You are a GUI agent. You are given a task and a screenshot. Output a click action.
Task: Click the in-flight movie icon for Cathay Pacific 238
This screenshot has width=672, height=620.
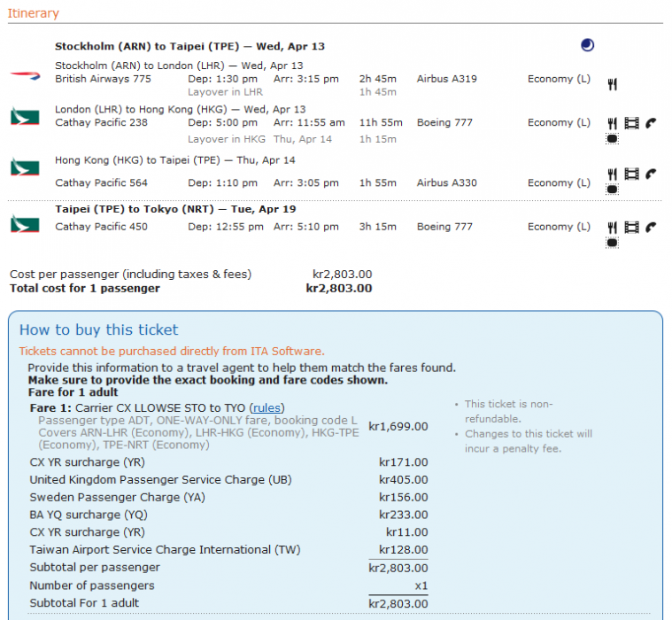tap(631, 124)
